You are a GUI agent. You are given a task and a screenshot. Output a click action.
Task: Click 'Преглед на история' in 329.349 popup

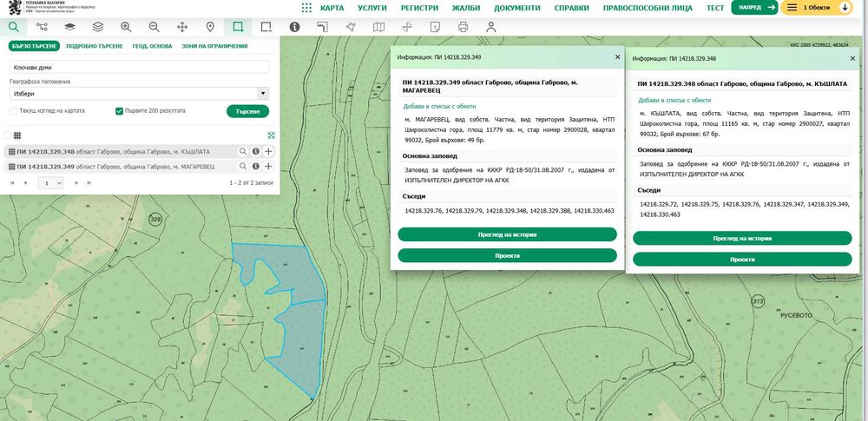point(507,234)
